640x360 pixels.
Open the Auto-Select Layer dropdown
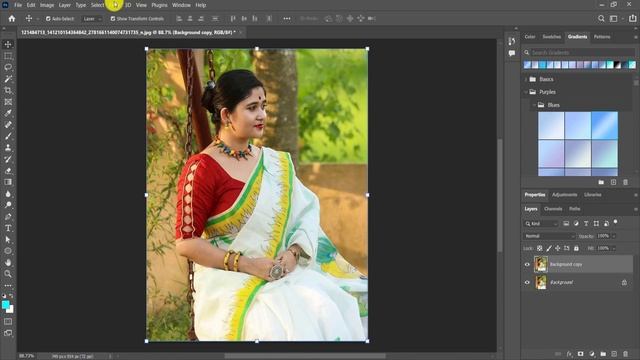91,19
